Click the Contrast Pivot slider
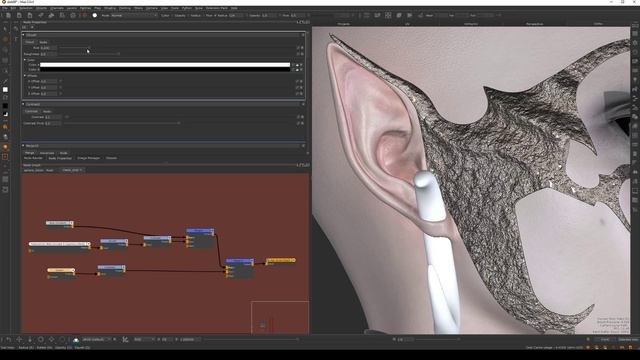The width and height of the screenshot is (640, 360). click(122, 123)
